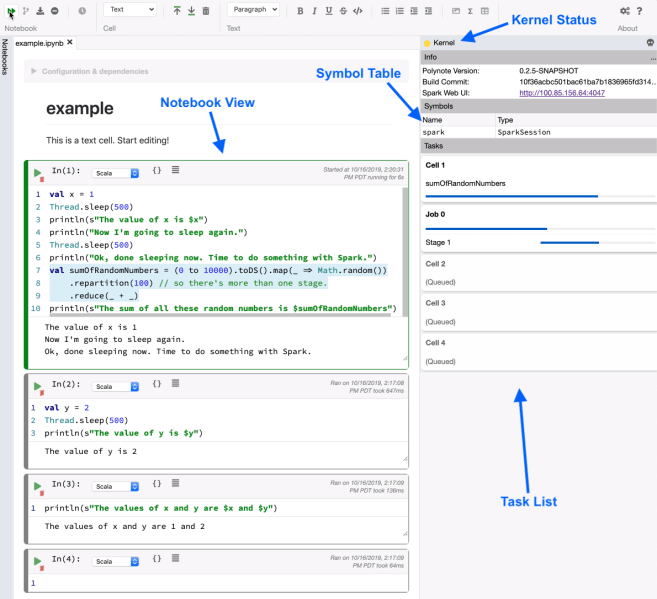657x599 pixels.
Task: Run cell In(4) with its play icon
Action: (x=38, y=560)
